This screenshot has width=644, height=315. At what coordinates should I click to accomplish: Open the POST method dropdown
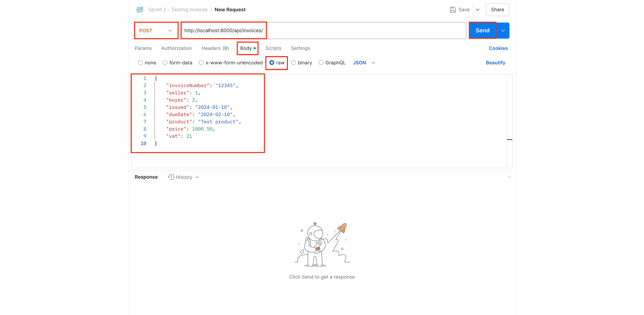point(156,31)
